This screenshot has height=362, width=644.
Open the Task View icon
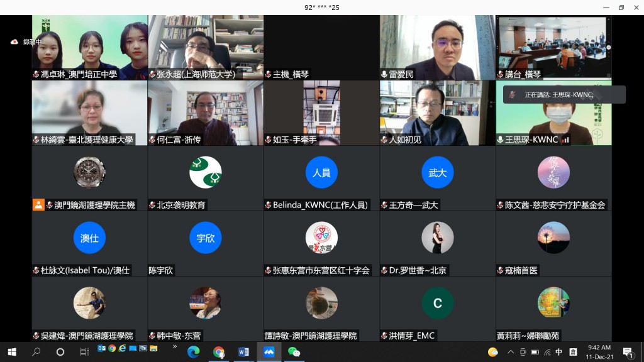[x=84, y=352]
